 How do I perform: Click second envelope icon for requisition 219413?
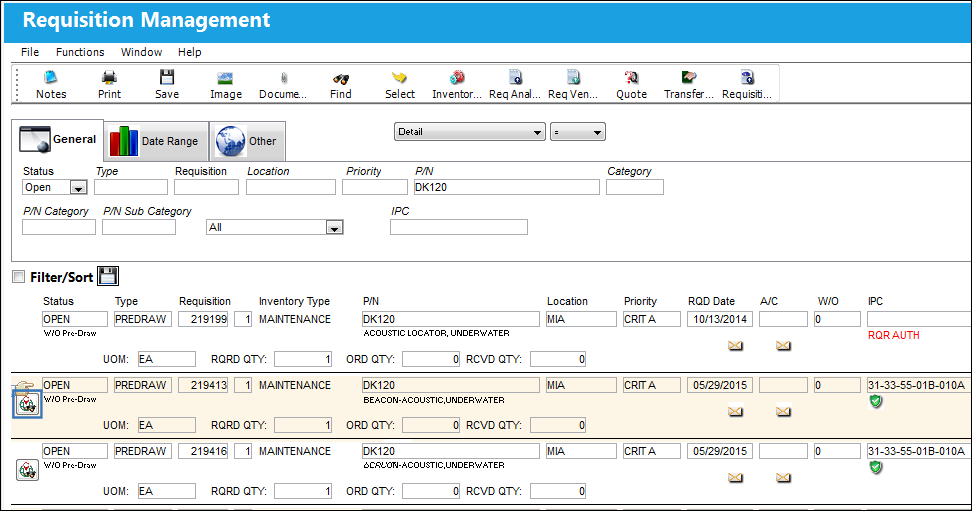783,411
